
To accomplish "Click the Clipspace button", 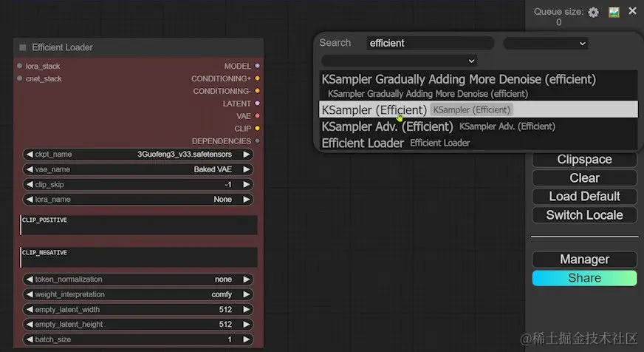I will point(584,160).
